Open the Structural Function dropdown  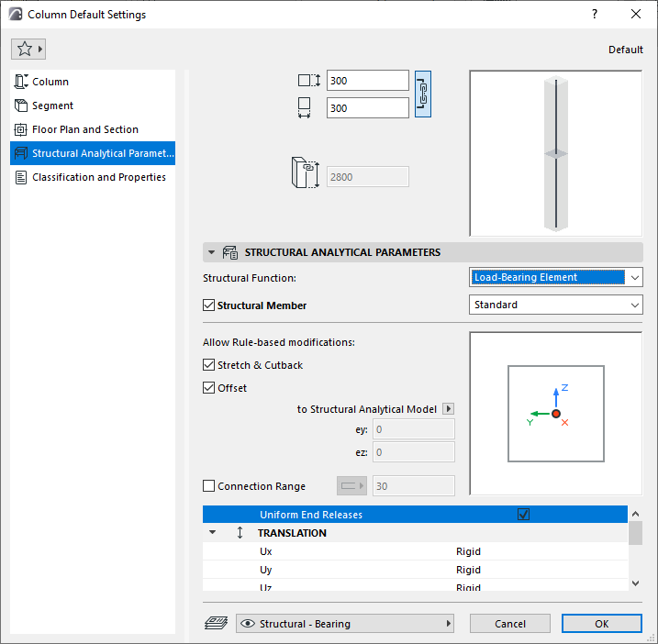(555, 277)
